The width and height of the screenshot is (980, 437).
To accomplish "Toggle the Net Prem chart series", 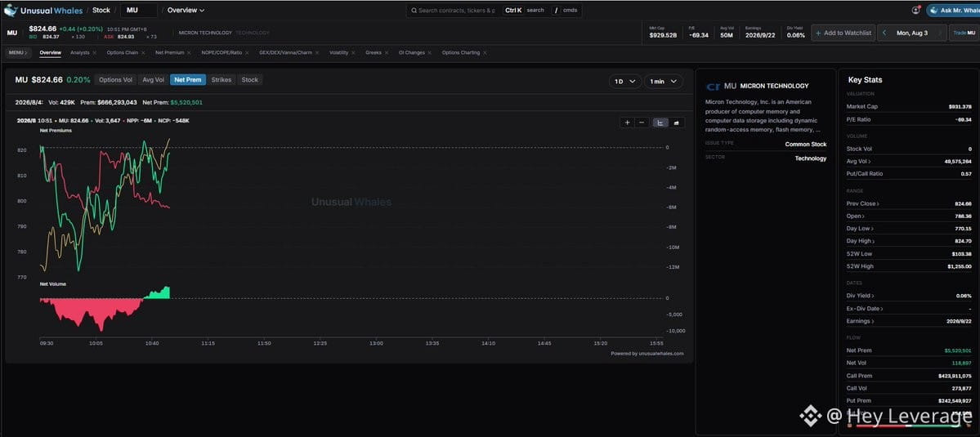I will click(x=187, y=80).
